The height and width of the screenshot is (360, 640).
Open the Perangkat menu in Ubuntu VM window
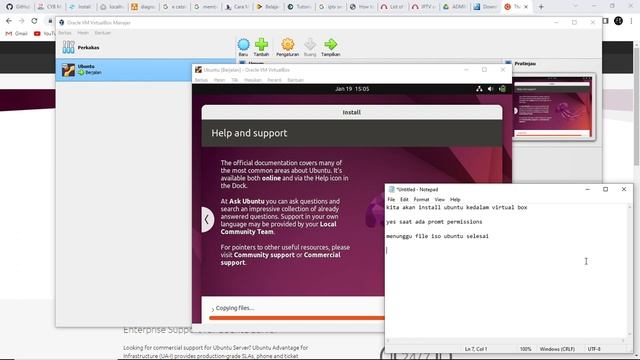click(274, 80)
